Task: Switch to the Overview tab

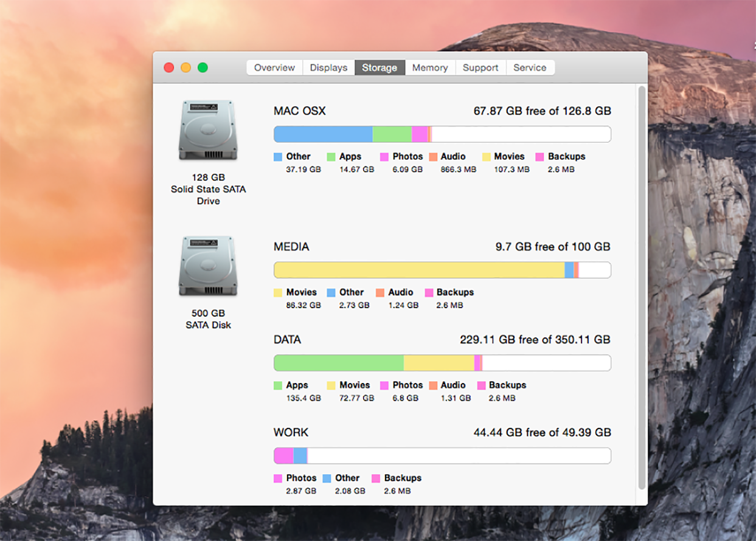Action: point(274,67)
